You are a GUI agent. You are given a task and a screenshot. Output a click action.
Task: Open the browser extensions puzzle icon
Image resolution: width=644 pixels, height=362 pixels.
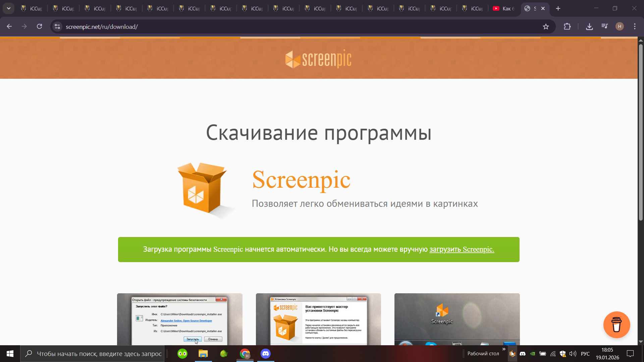(567, 26)
